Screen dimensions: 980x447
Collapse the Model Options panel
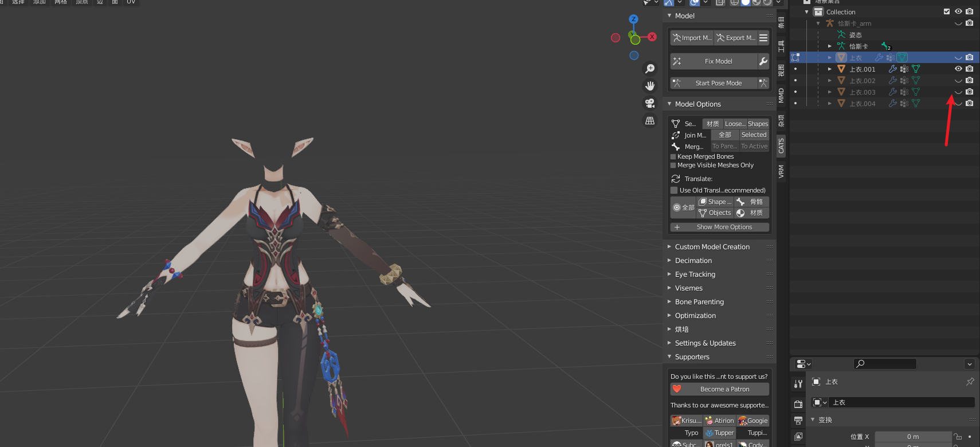(x=669, y=104)
